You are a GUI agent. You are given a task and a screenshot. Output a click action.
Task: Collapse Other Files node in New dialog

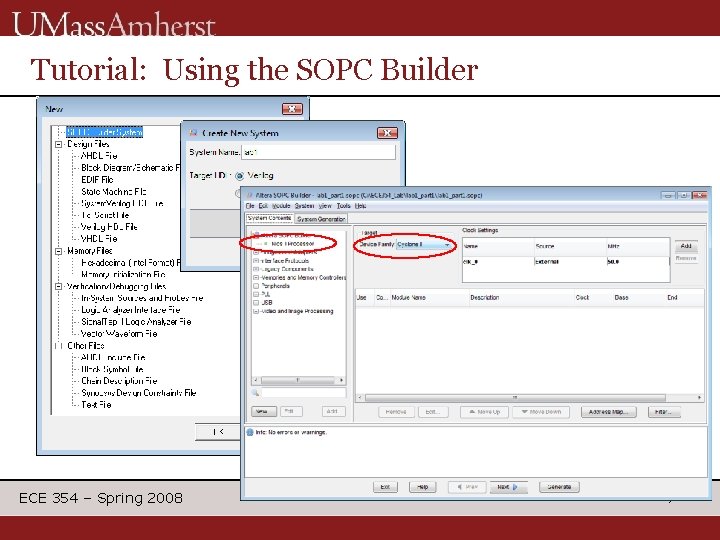tap(58, 346)
